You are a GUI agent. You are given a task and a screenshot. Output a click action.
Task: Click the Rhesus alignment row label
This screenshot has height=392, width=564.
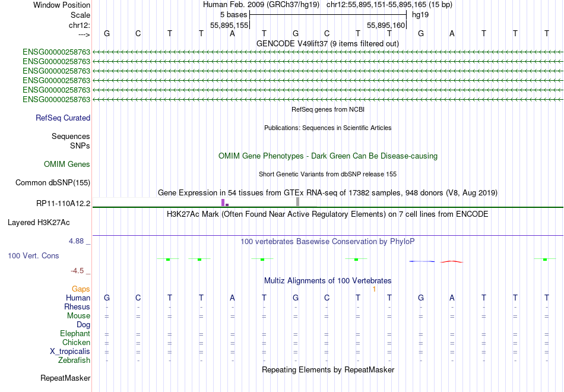coord(77,306)
